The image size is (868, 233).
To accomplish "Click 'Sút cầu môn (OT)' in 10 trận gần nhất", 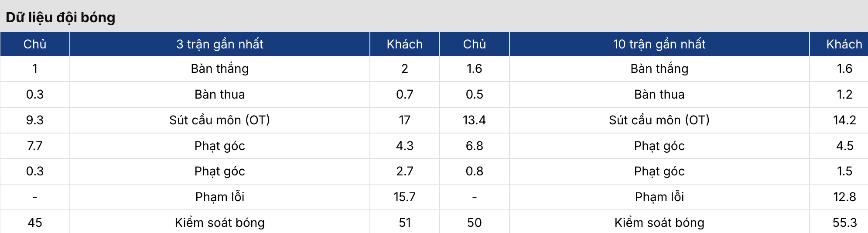I will [x=659, y=120].
